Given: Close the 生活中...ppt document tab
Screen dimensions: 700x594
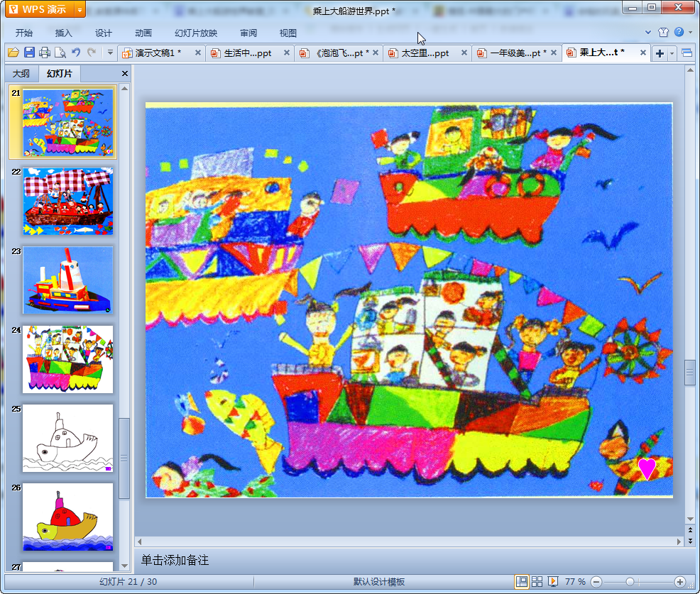Looking at the screenshot, I should tap(287, 53).
